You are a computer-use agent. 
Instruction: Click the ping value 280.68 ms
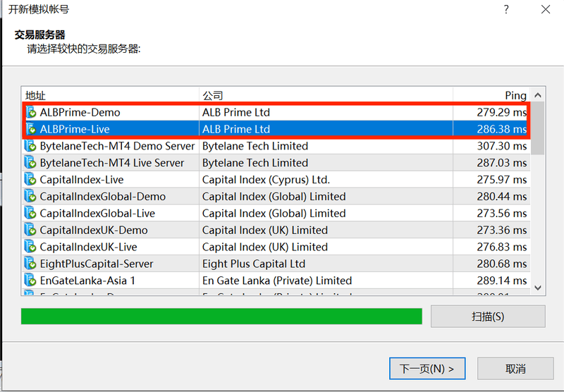point(502,264)
